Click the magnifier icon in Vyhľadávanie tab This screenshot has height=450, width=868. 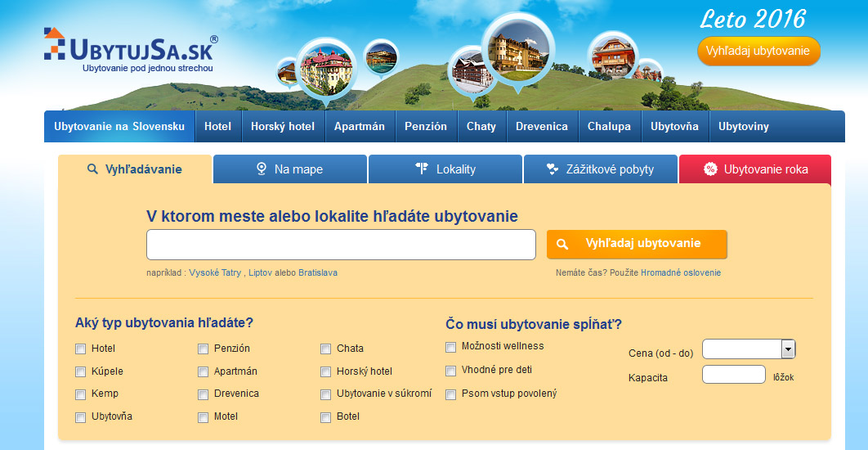92,169
